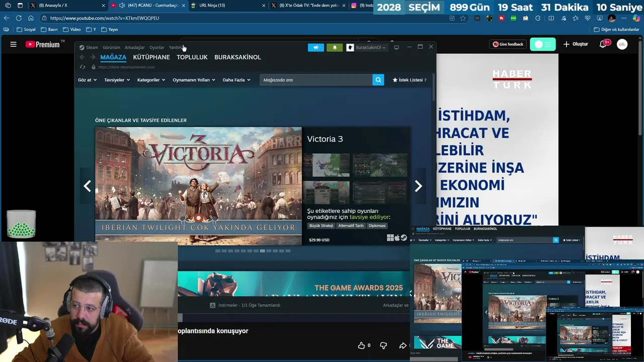
Task: Open the browser favorites list icon
Action: click(x=576, y=18)
